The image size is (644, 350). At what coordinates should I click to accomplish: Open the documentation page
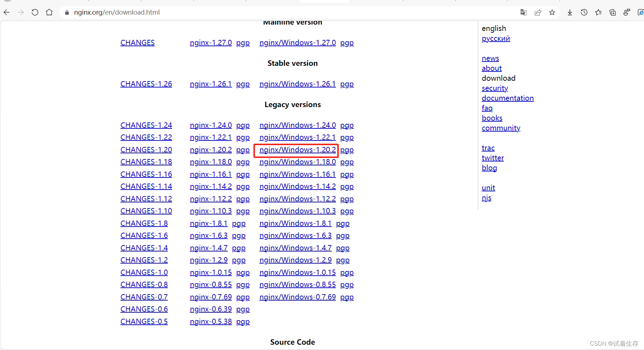[508, 98]
